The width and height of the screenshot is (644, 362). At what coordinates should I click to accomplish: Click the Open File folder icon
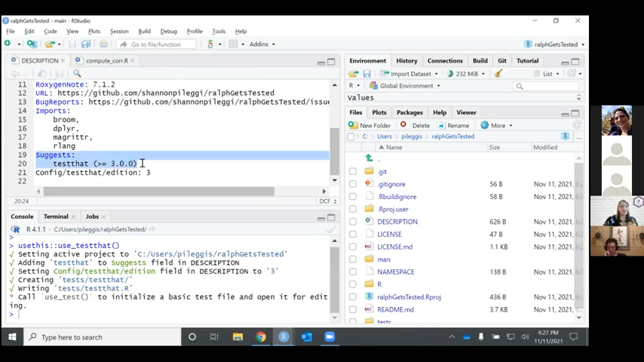[x=49, y=44]
